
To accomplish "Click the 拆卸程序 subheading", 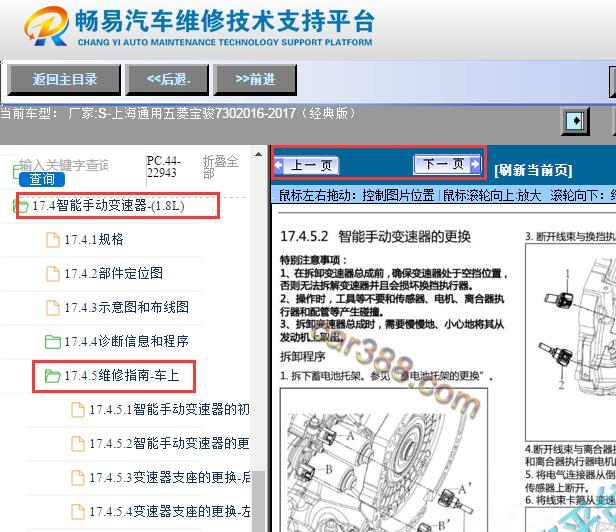I will [302, 356].
